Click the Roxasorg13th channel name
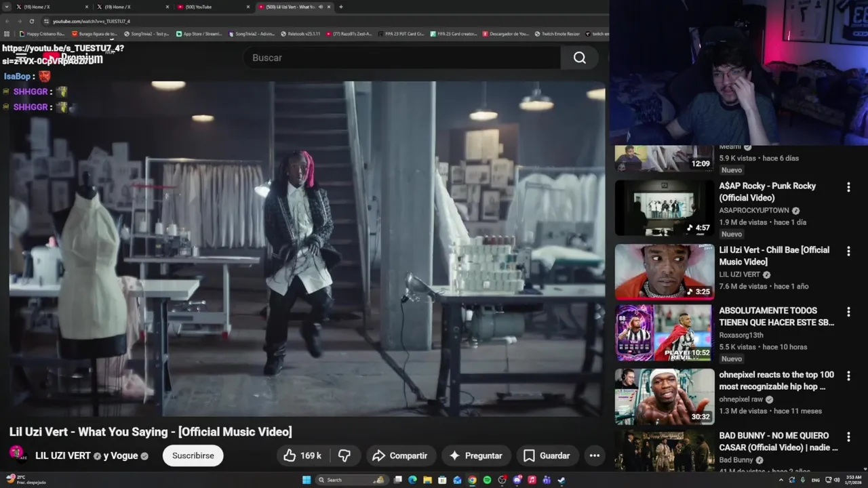 coord(741,335)
